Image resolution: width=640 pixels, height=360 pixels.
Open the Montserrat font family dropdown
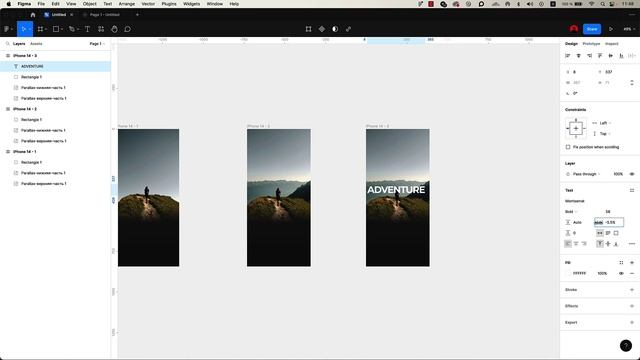575,201
